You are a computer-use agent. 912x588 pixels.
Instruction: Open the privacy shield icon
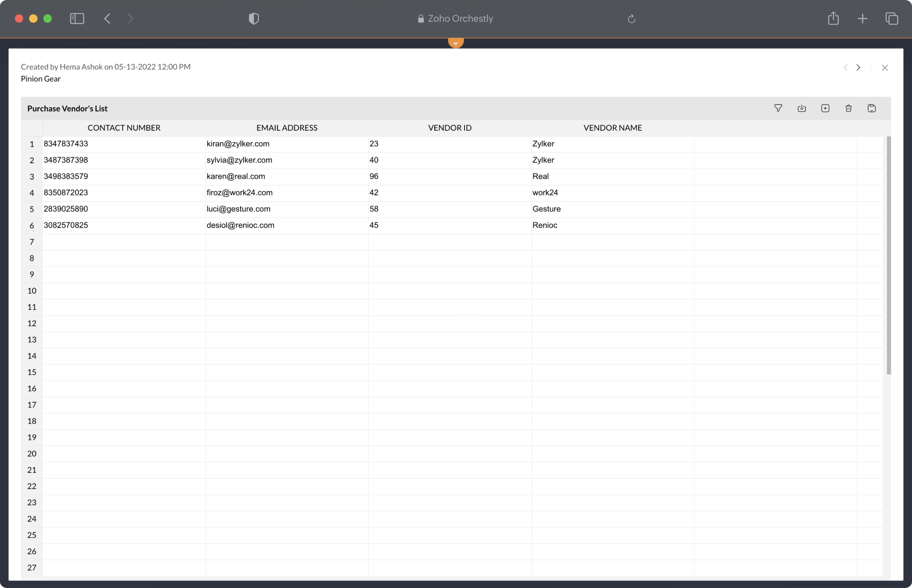(254, 18)
